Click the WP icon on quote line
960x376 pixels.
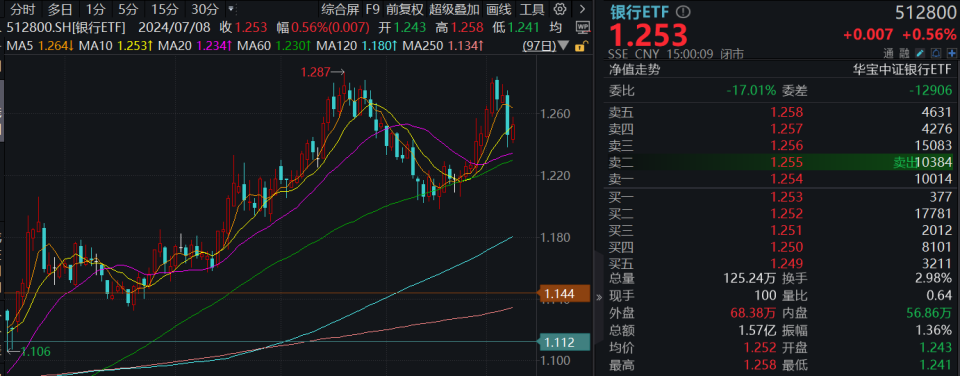tap(582, 28)
